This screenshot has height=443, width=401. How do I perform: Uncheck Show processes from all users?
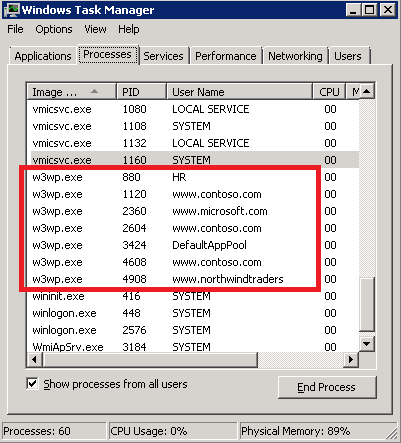pos(32,383)
